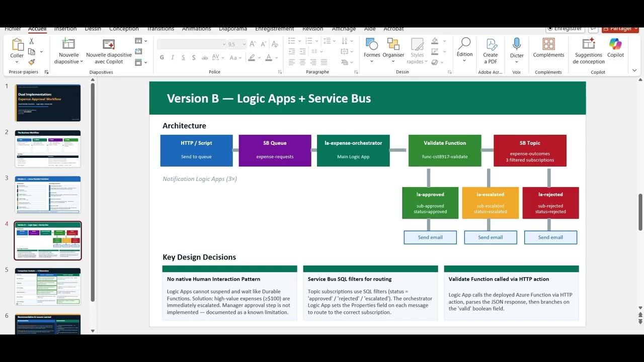Increase font size with the larger A icon
Viewport: 644px width, 362px height.
pos(253,44)
